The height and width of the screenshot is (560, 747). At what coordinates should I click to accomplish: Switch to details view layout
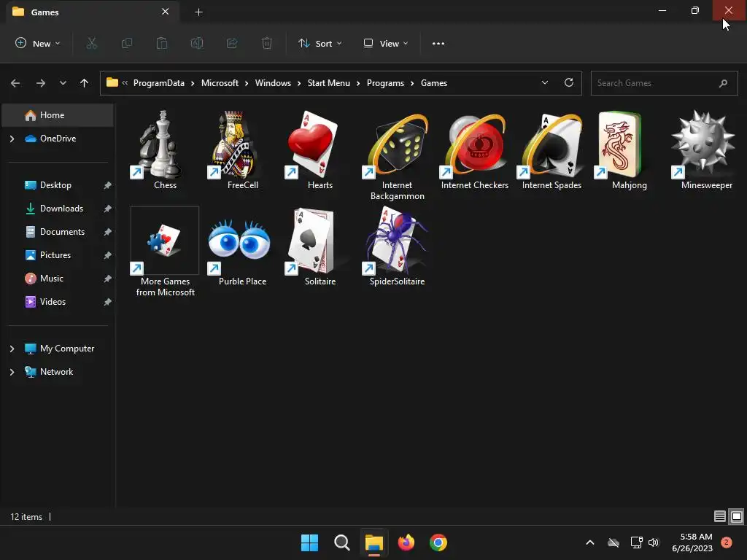(x=720, y=516)
